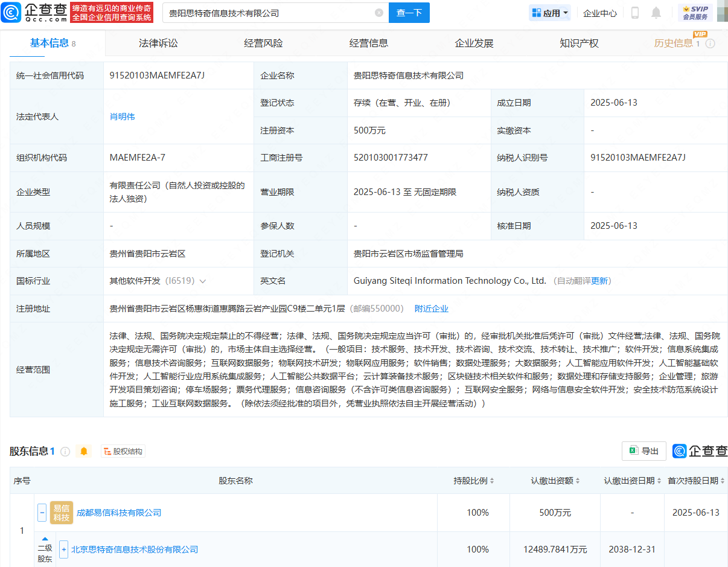
Task: Open the mobile app phone icon
Action: (635, 13)
